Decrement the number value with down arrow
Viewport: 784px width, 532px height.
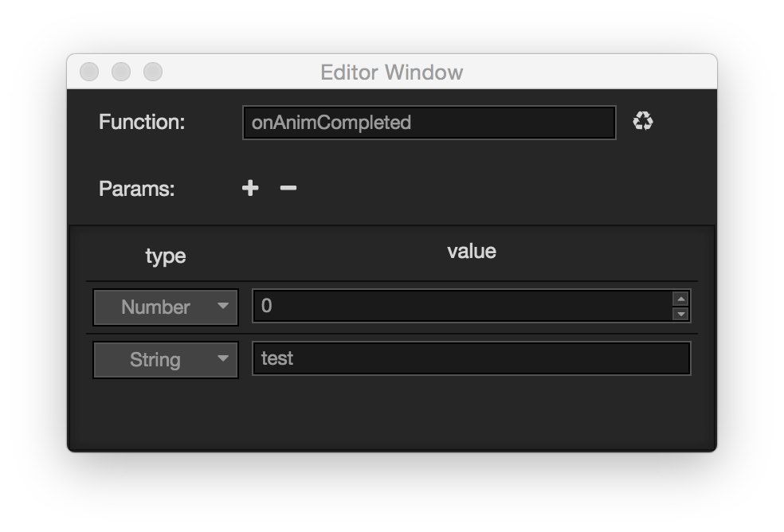tap(680, 314)
